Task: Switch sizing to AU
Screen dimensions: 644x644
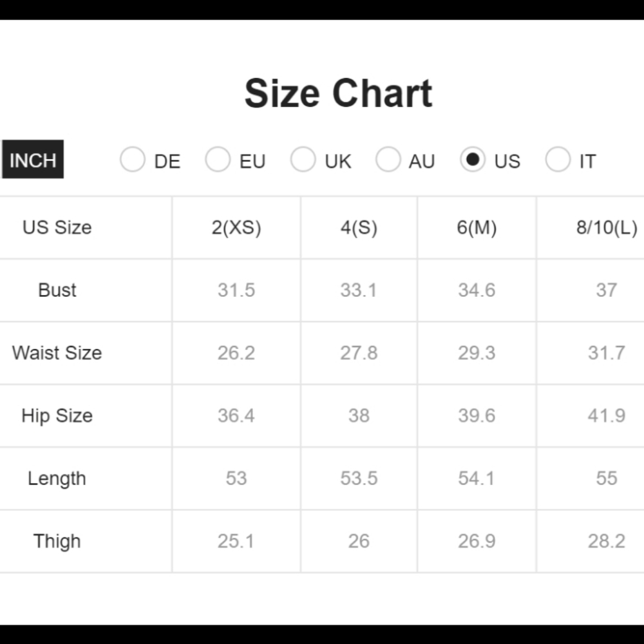Action: (388, 160)
